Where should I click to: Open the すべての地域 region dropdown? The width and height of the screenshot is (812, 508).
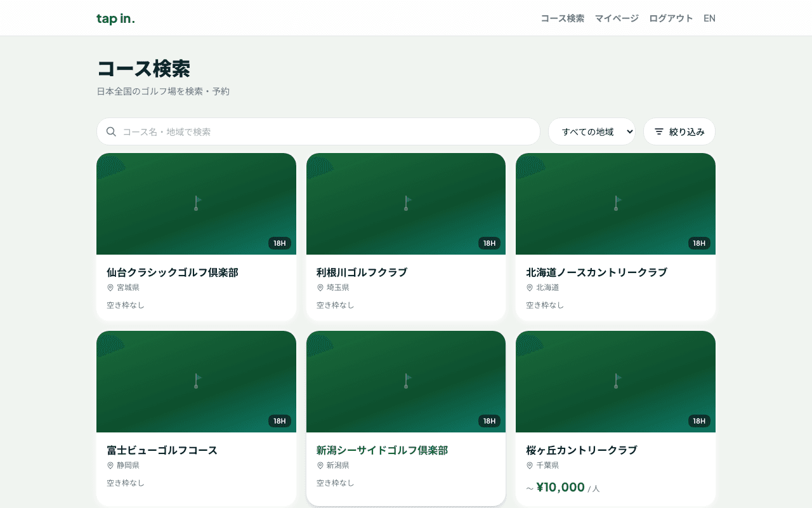pos(592,131)
